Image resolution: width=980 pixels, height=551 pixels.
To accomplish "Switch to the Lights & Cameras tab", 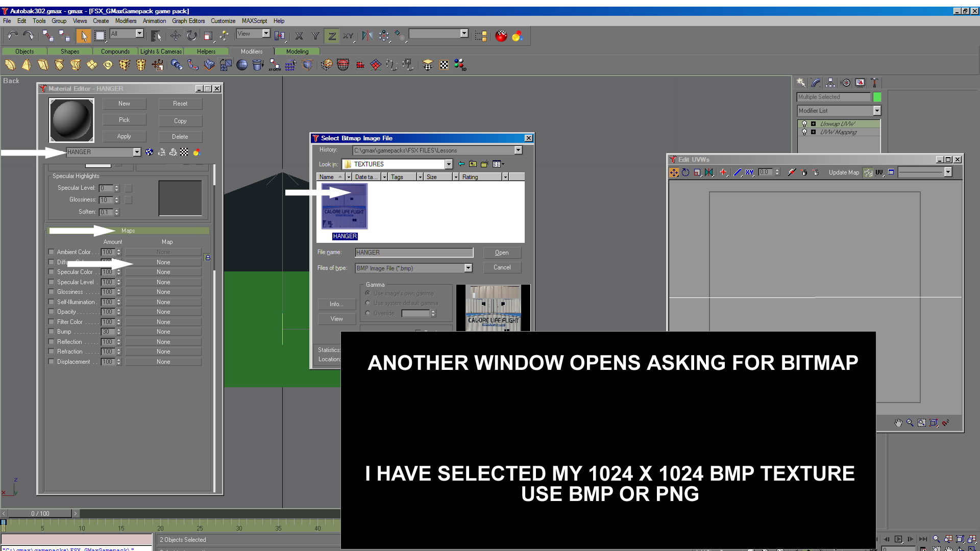I will (161, 52).
